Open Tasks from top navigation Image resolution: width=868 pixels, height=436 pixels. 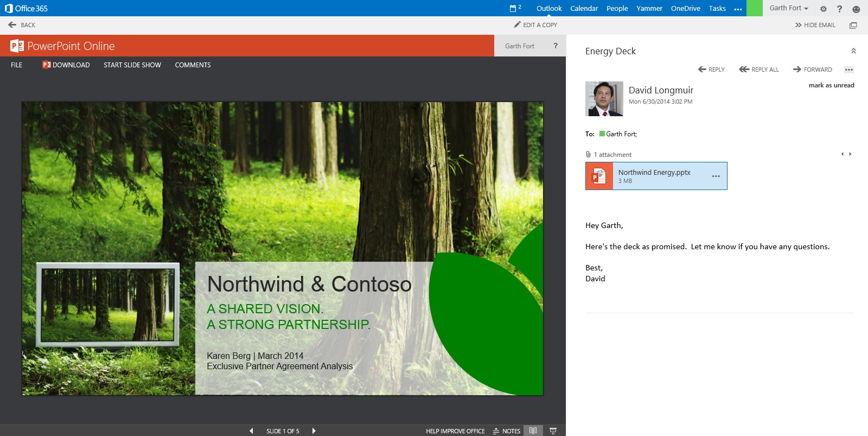pyautogui.click(x=717, y=8)
